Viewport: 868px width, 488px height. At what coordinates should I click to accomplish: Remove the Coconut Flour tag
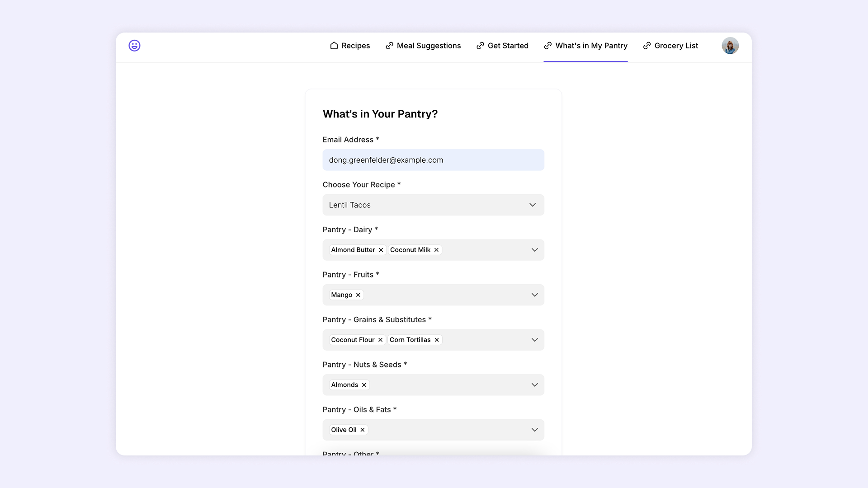(x=381, y=340)
